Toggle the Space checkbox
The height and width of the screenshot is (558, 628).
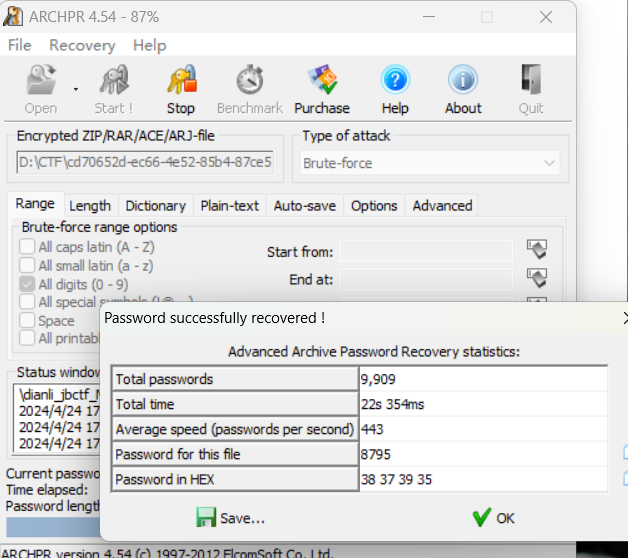coord(27,320)
